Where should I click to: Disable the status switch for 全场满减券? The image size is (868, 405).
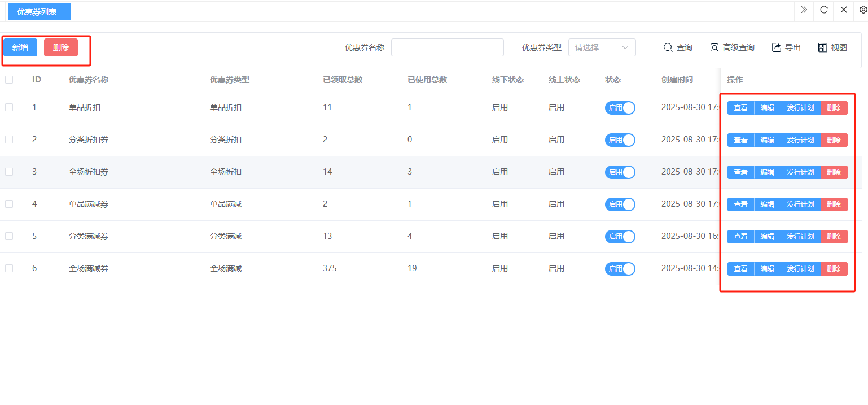pos(620,269)
